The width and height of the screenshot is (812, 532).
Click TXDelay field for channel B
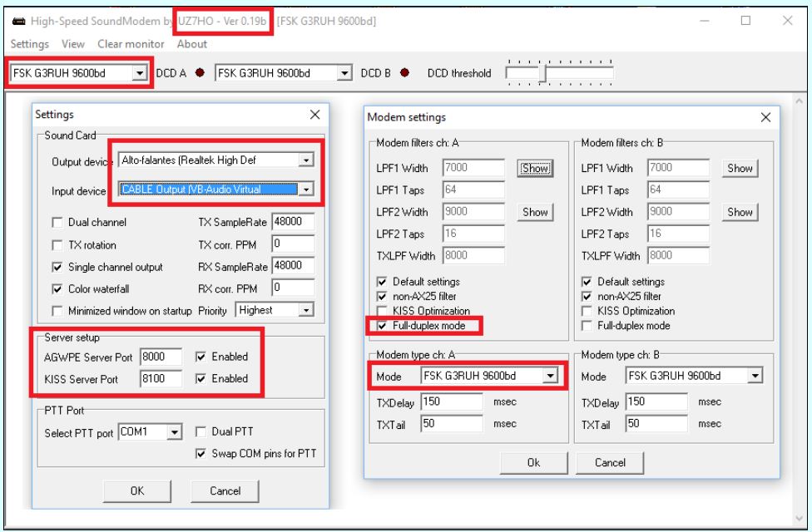click(x=656, y=401)
